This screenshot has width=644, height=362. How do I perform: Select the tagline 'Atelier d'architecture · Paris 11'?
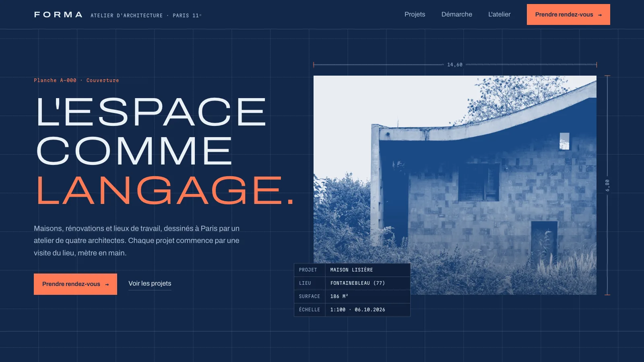[146, 16]
